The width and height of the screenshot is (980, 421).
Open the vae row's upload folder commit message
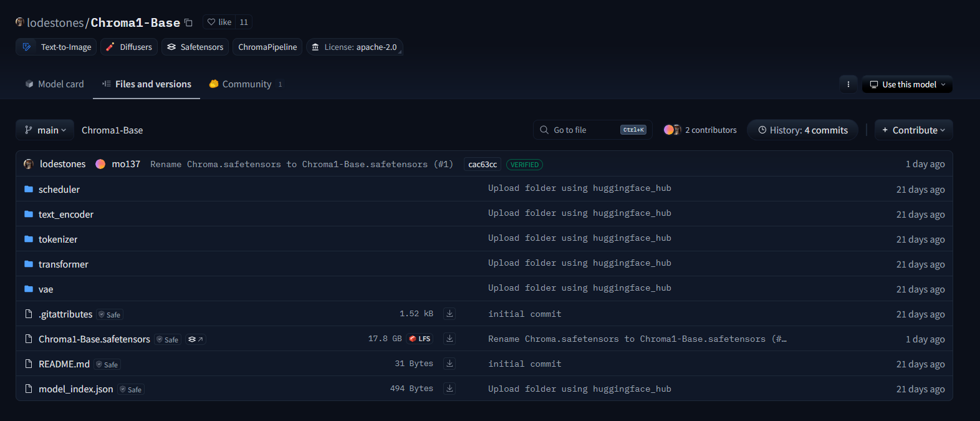pos(580,288)
